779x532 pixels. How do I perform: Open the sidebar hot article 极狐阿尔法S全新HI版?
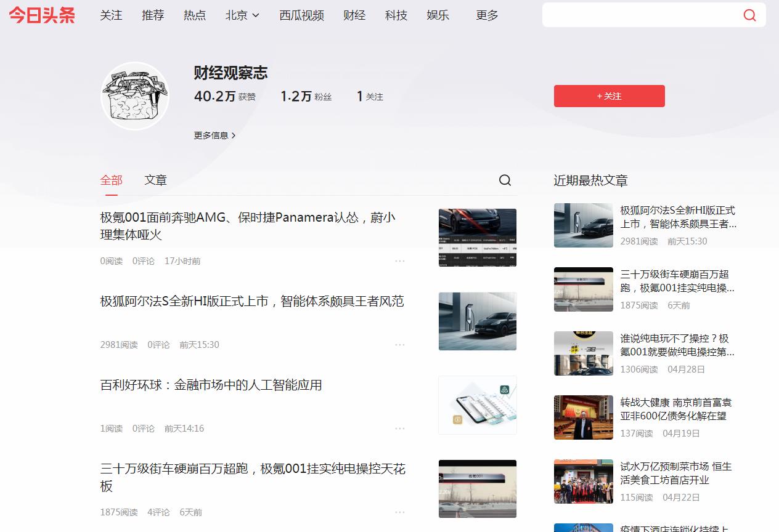click(679, 217)
